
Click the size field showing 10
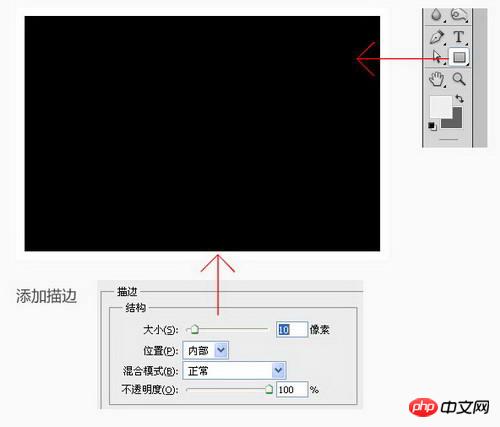[292, 330]
